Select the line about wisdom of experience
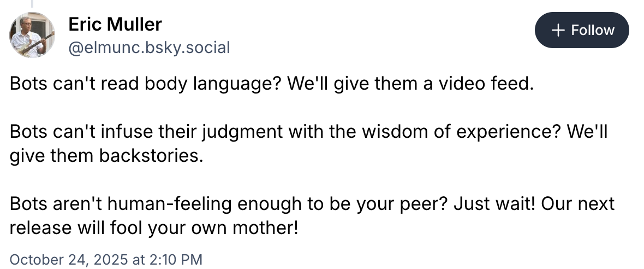Viewport: 644px width, 269px height. click(308, 132)
